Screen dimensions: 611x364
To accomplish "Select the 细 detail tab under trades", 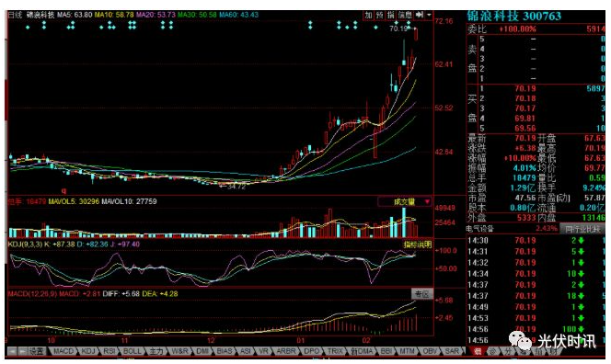I will (478, 351).
